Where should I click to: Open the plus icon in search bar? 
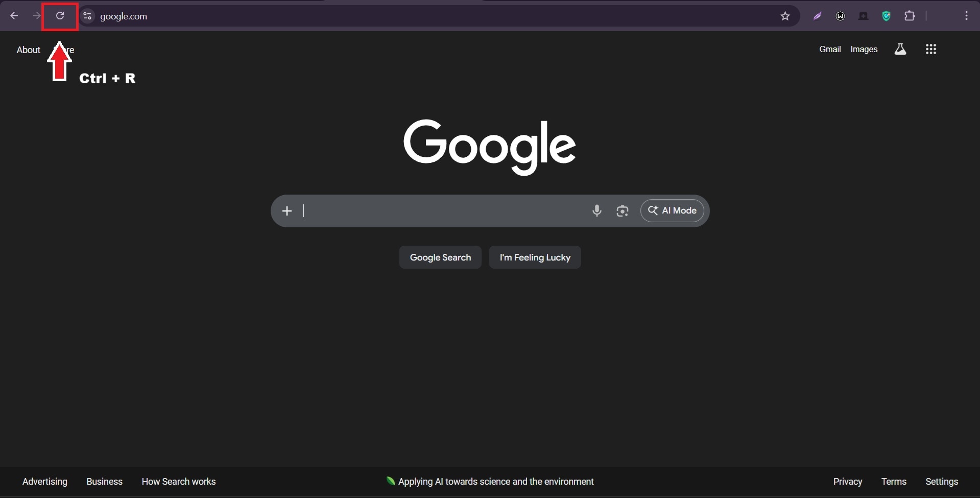coord(287,210)
